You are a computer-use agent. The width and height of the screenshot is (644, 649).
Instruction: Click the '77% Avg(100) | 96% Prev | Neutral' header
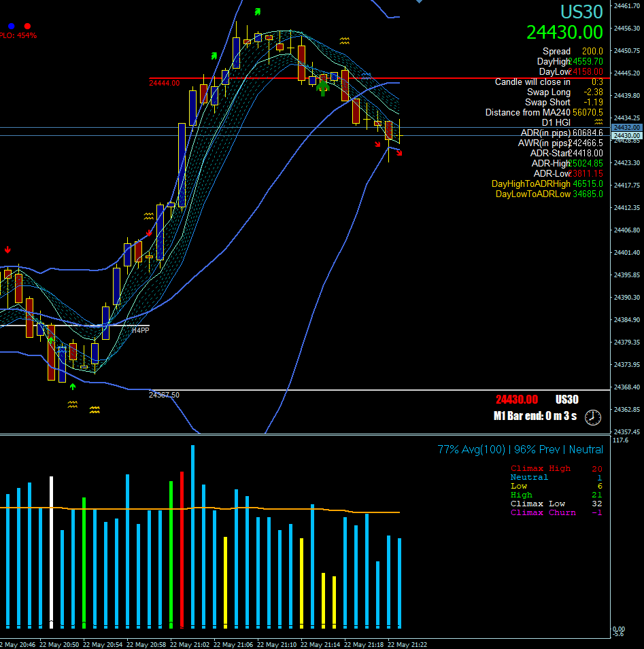coord(520,449)
